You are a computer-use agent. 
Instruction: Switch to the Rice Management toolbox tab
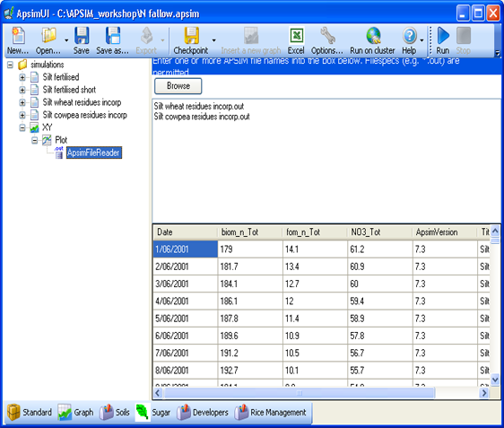pos(271,413)
